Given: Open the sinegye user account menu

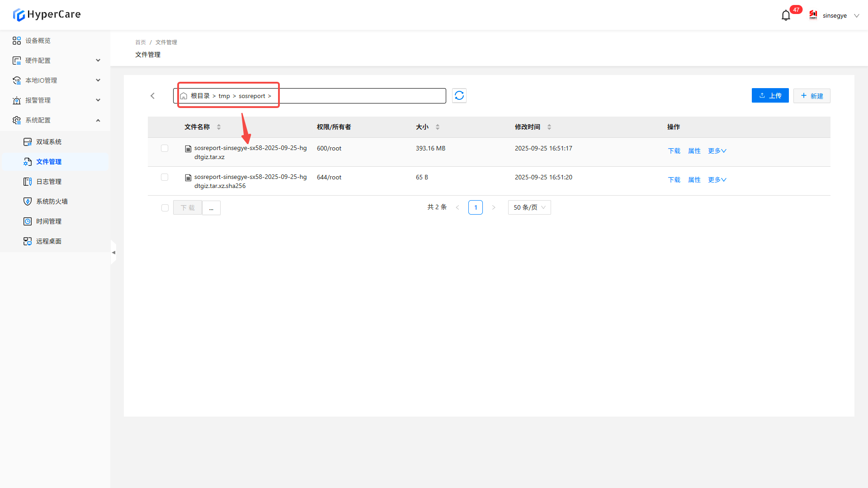Looking at the screenshot, I should point(835,15).
